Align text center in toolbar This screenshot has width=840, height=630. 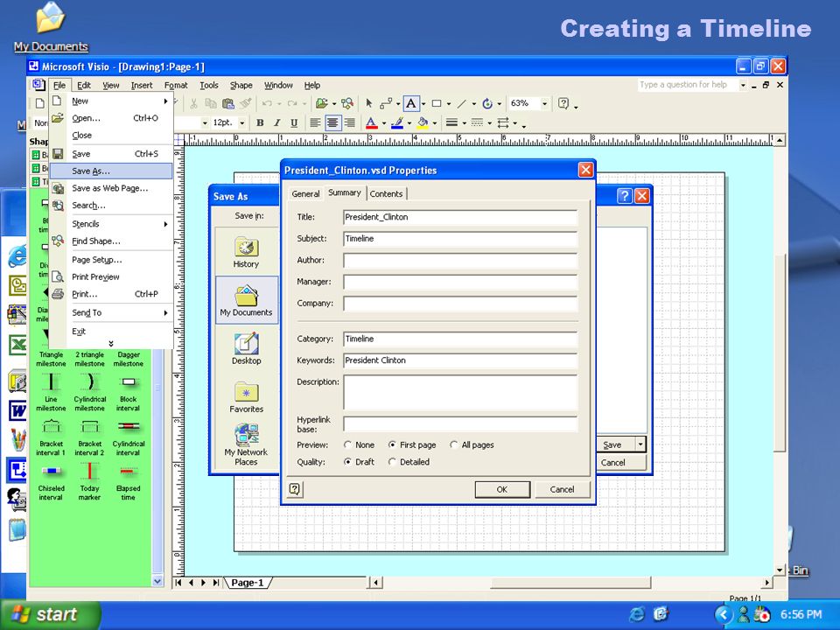(332, 122)
